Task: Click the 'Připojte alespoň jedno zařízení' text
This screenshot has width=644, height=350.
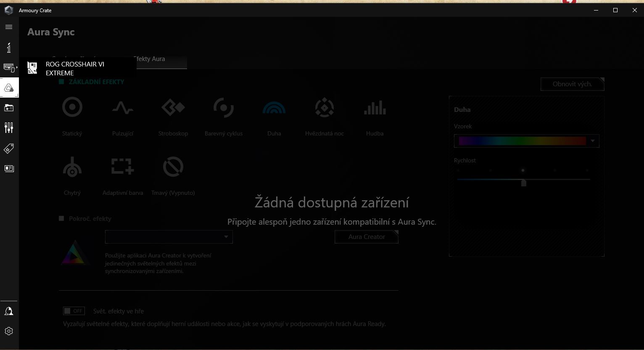Action: click(x=332, y=222)
